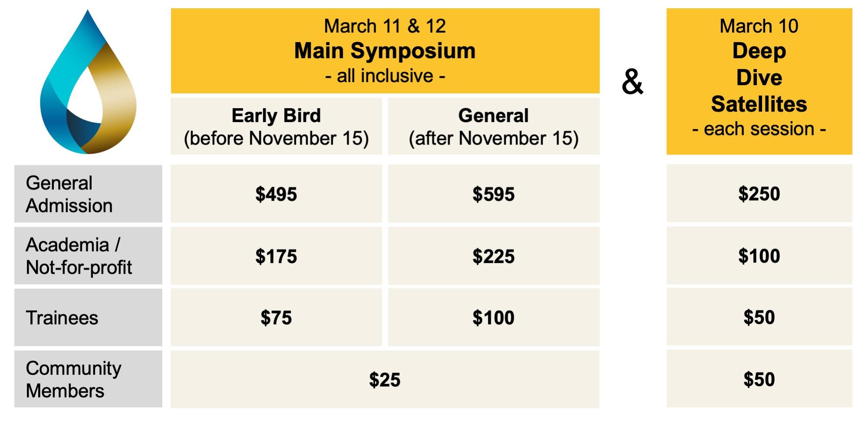The width and height of the screenshot is (868, 423).
Task: Select the $225 Academia general price
Action: (493, 256)
